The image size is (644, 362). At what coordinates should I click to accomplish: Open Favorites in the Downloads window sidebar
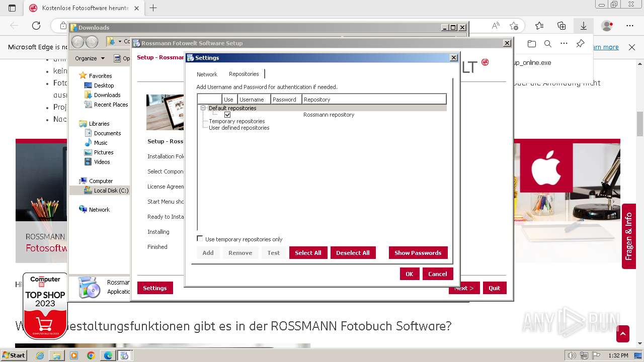point(100,76)
